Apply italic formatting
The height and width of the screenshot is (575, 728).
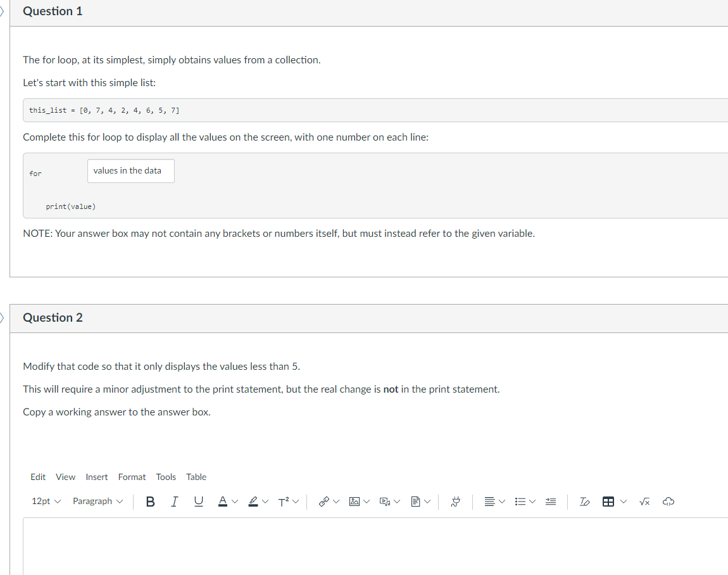(174, 501)
